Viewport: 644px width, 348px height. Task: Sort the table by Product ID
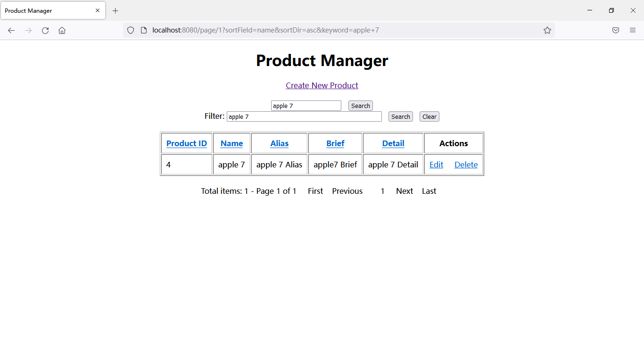(186, 143)
